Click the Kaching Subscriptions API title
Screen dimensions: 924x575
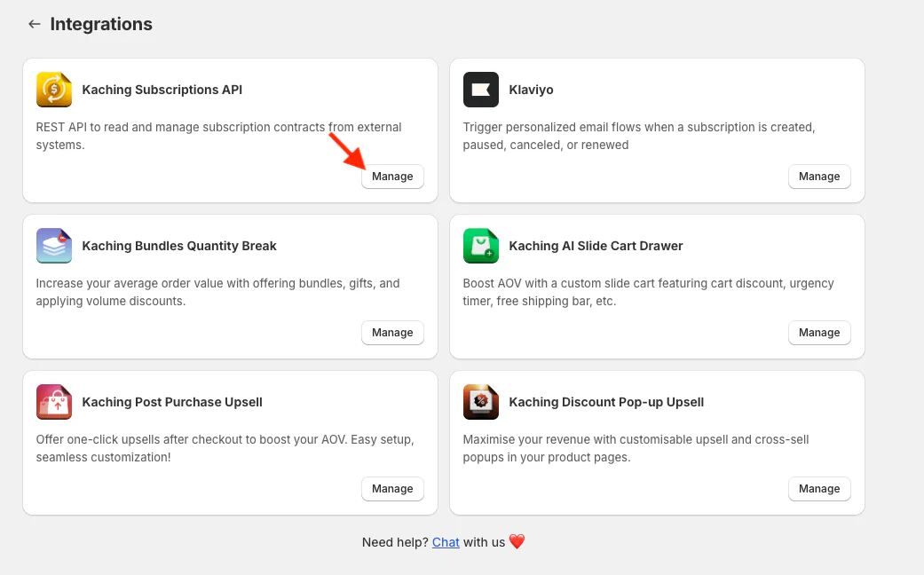(162, 90)
